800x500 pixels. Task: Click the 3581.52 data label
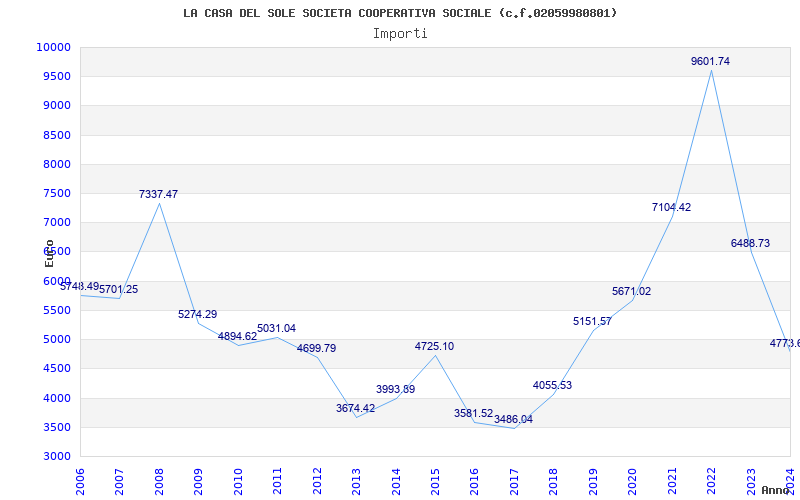[473, 413]
